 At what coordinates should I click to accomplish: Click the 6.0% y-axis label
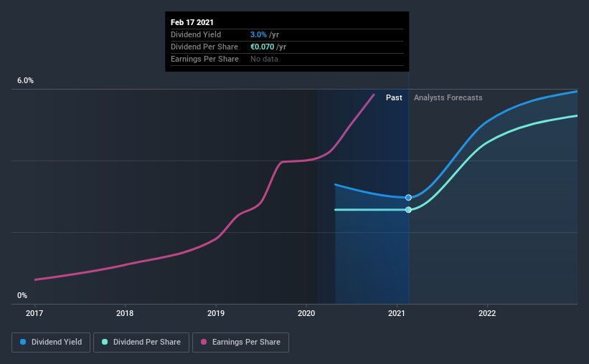[25, 81]
